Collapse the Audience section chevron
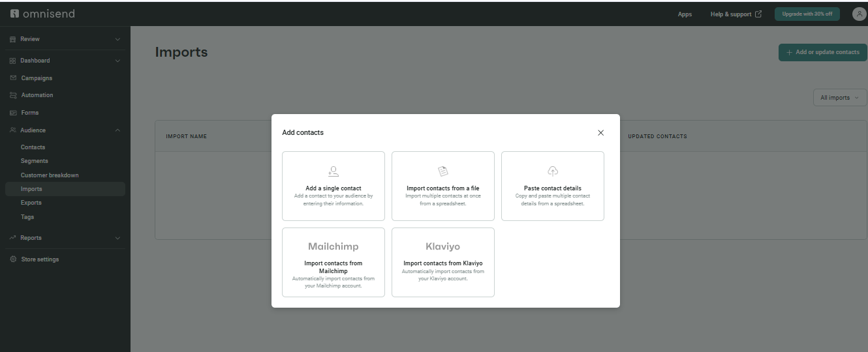The height and width of the screenshot is (352, 868). [x=117, y=130]
